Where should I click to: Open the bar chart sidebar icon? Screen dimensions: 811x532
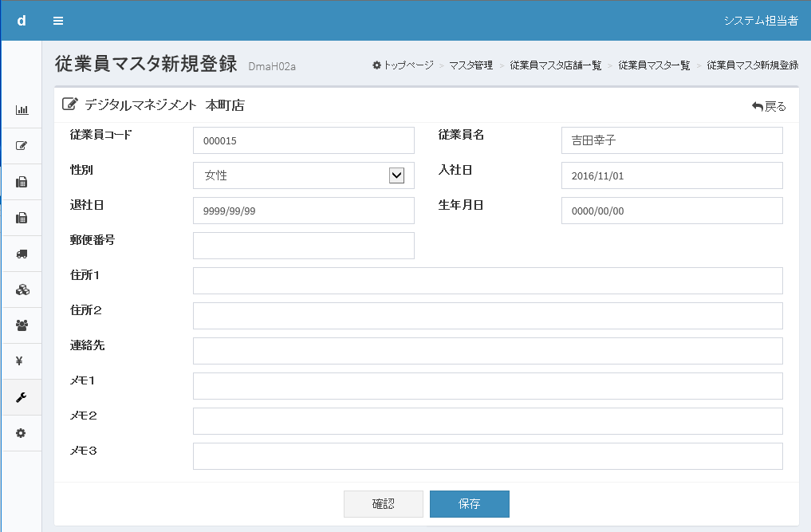tap(22, 110)
